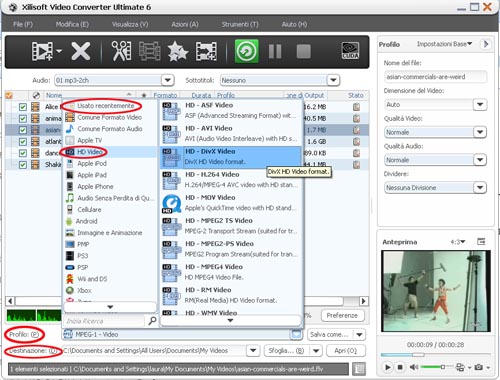Open the Audio track dropdown
Screen dimensions: 500x380
168,80
